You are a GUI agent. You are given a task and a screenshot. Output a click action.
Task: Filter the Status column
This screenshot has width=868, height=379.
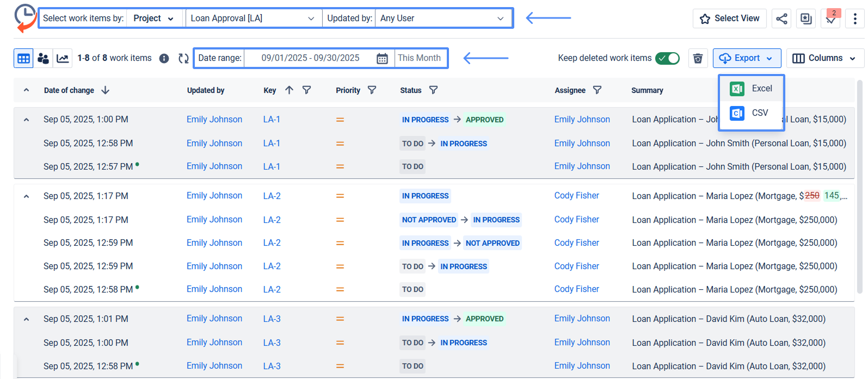pos(433,90)
